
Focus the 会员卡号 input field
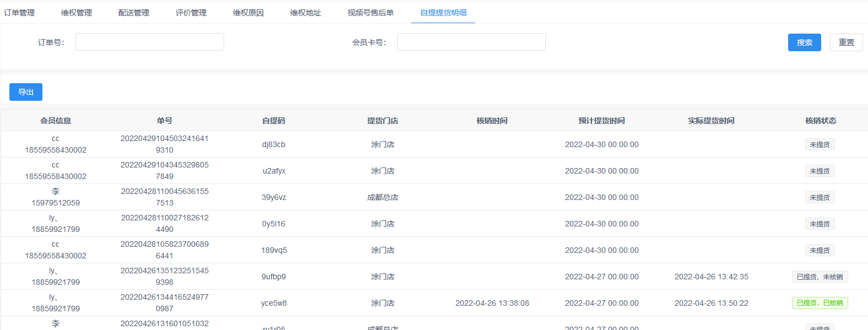[471, 42]
